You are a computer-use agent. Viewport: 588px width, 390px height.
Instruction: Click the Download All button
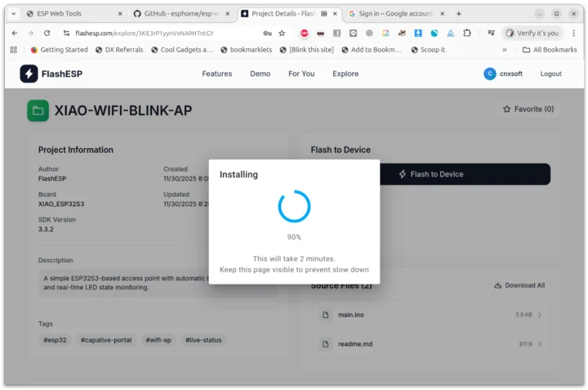[518, 285]
